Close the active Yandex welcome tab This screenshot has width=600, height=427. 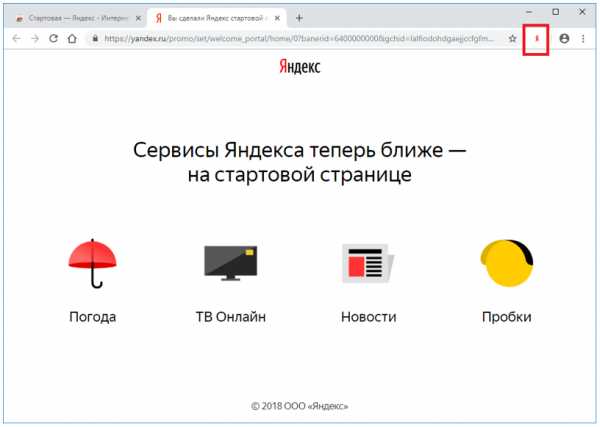pos(277,18)
